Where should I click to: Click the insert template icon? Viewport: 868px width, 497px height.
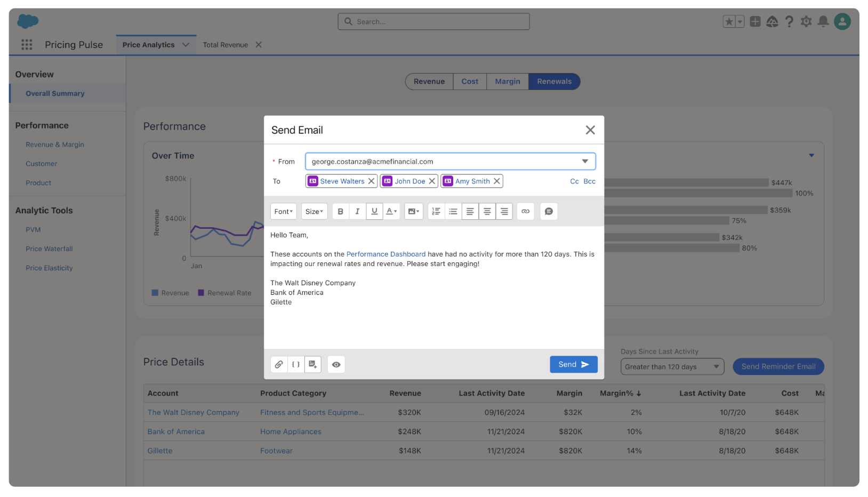(x=313, y=365)
